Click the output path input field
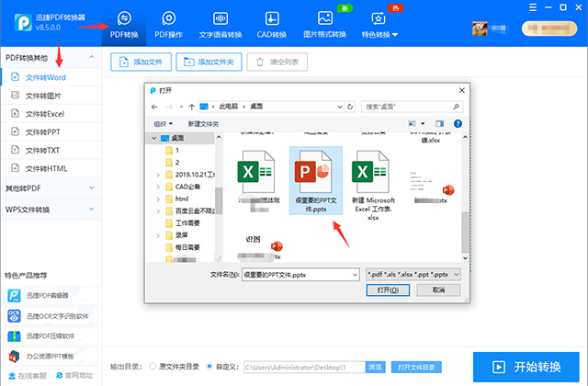Viewport: 588px width, 386px height. coord(304,368)
